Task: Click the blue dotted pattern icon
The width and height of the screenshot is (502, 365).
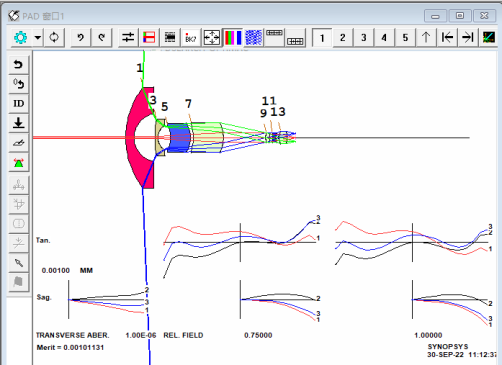Action: 254,37
